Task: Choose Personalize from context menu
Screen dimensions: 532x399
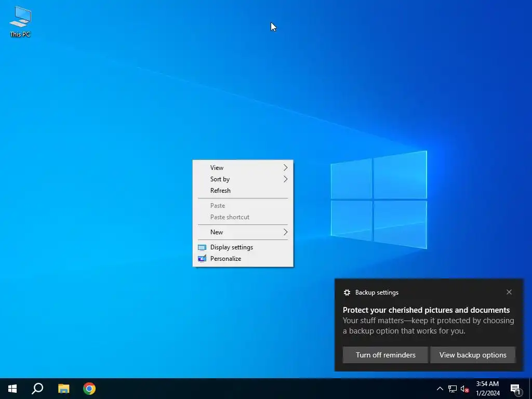Action: coord(243,259)
